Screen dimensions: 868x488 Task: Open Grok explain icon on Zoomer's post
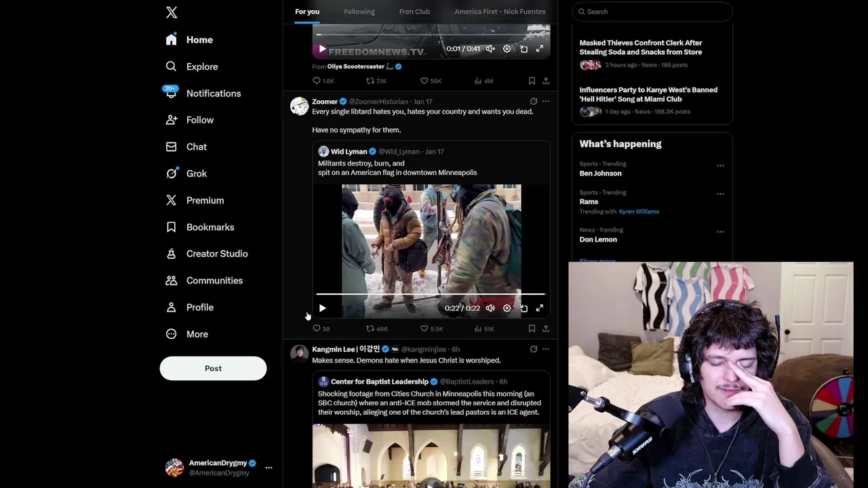534,102
